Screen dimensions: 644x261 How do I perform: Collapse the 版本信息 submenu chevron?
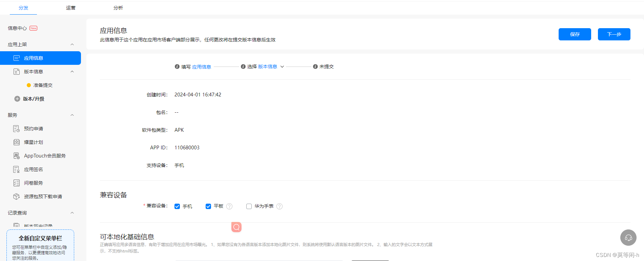point(72,72)
